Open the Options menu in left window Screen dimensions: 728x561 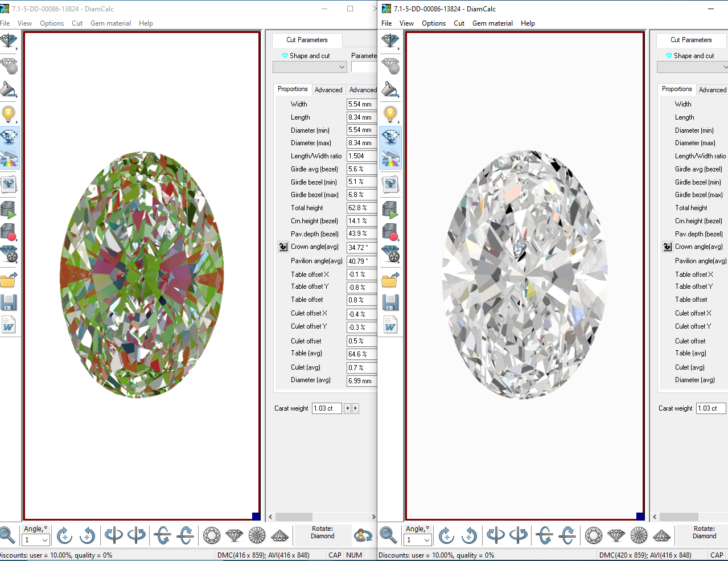[x=52, y=23]
